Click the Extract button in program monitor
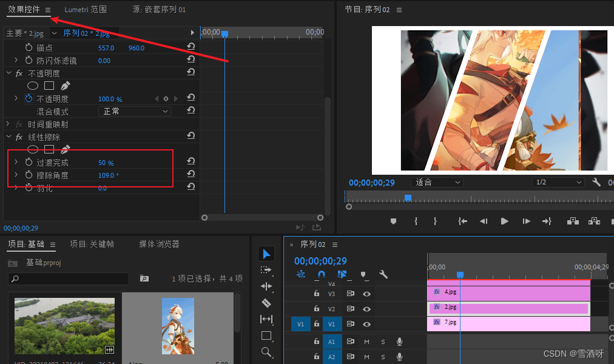The width and height of the screenshot is (614, 364). (x=594, y=221)
